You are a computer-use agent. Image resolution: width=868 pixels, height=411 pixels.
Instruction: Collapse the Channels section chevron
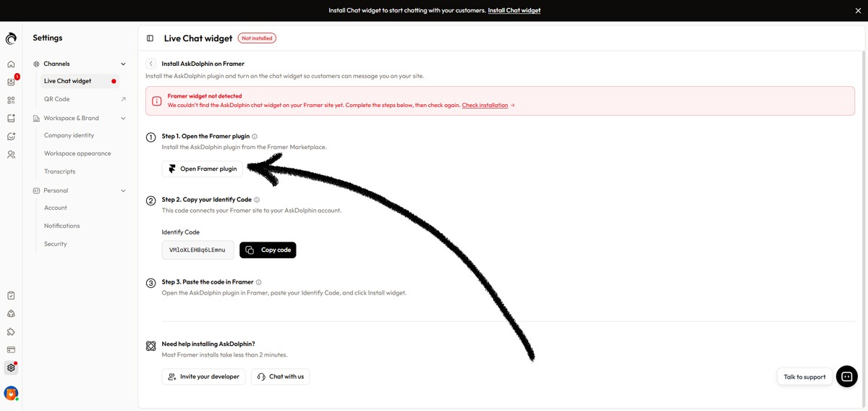[x=123, y=64]
